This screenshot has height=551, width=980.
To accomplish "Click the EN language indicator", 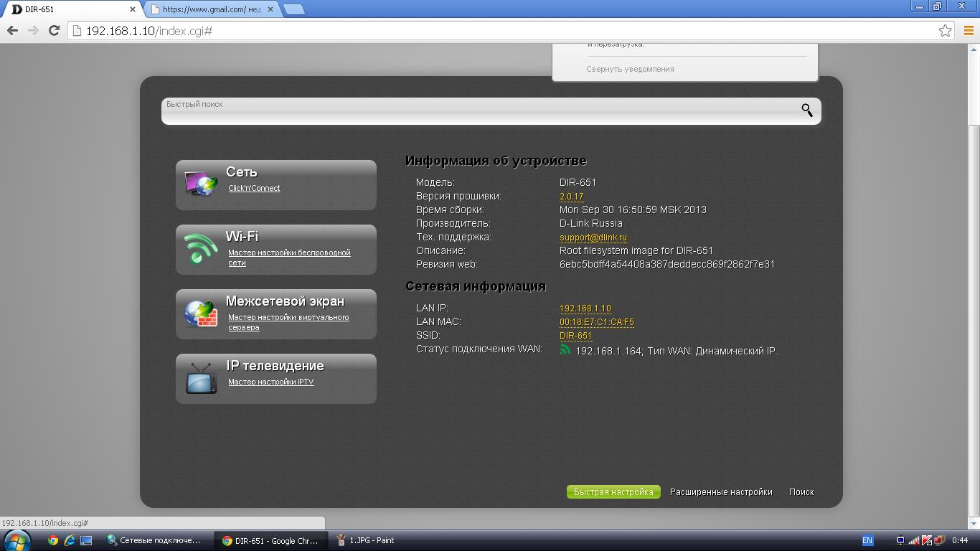I will (867, 540).
